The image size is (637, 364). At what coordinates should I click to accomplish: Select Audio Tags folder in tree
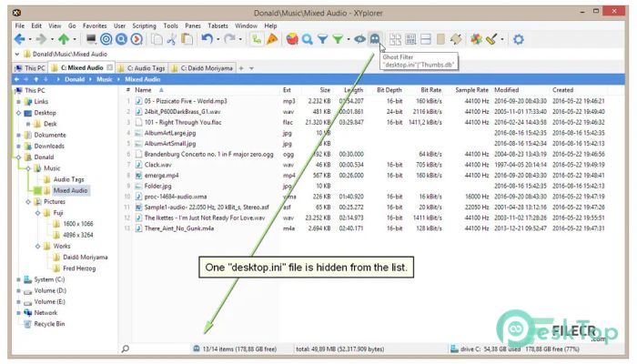[68, 179]
